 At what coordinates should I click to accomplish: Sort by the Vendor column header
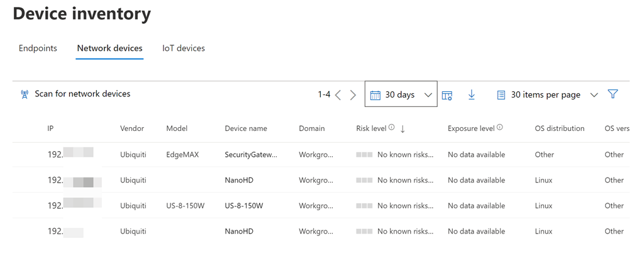click(132, 128)
